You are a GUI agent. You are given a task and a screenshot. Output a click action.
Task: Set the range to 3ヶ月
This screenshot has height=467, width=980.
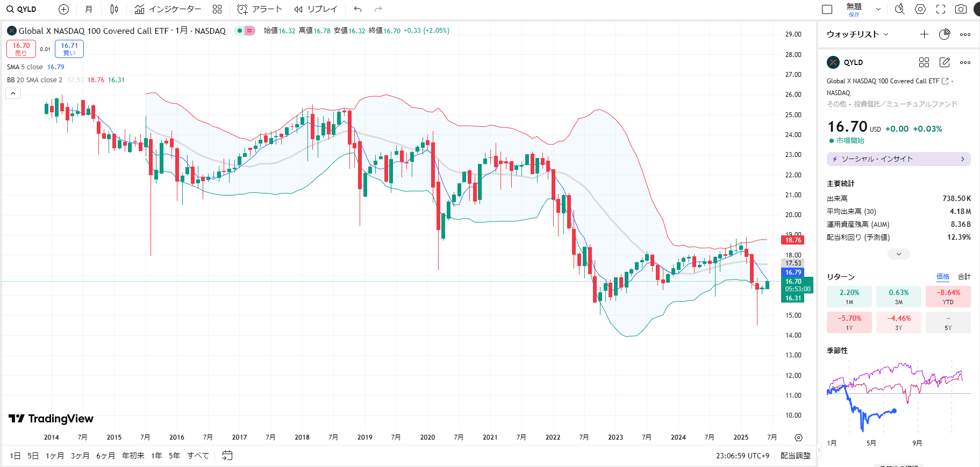click(x=80, y=456)
